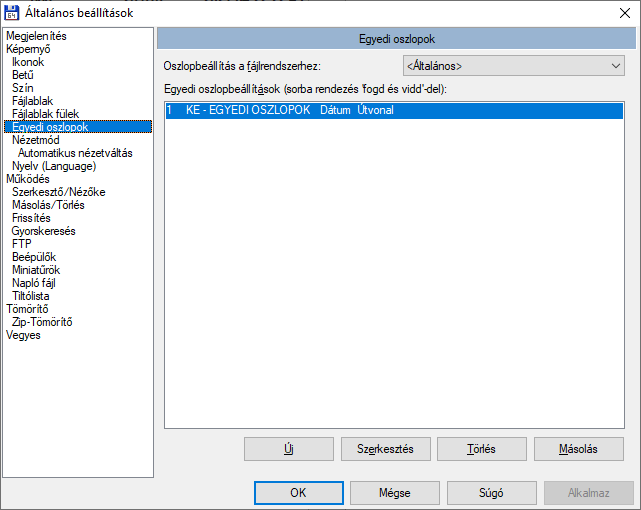Open the Oszlopbeállítás a fájlrendszerhez dropdown
The image size is (641, 510).
coord(513,66)
